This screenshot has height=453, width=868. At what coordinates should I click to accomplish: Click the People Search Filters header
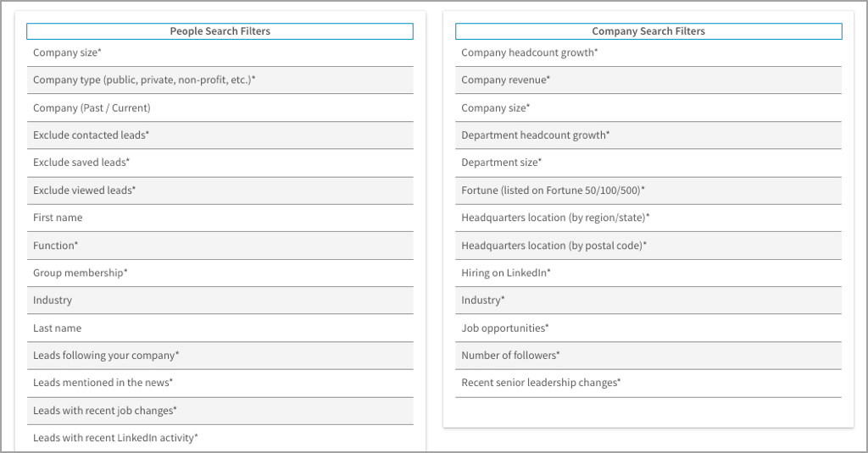pos(220,31)
